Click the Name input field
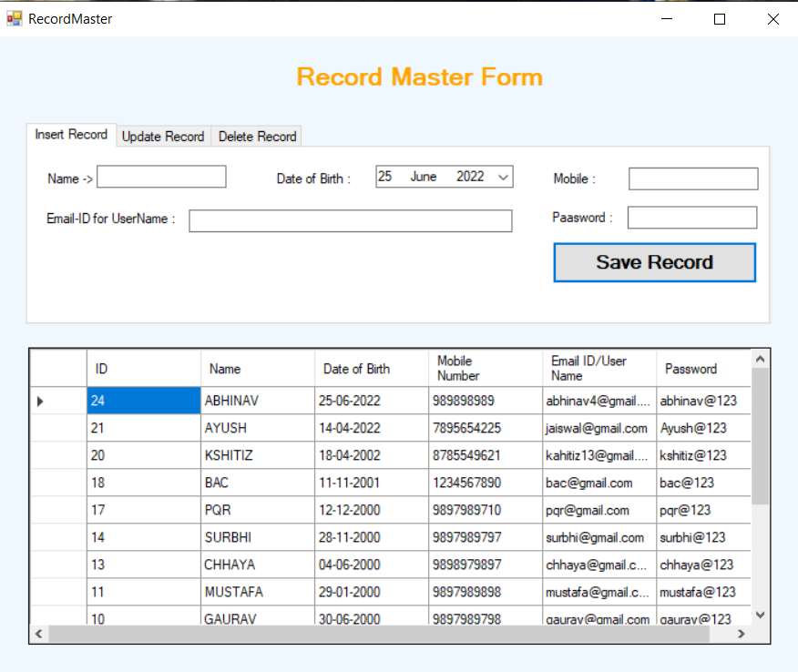Image resolution: width=798 pixels, height=672 pixels. coord(161,177)
